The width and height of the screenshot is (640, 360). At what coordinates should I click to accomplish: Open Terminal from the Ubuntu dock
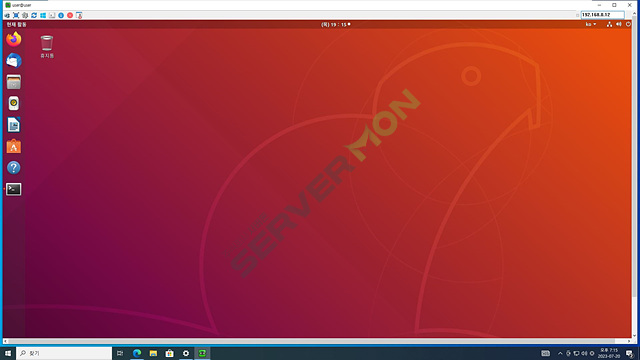tap(13, 189)
